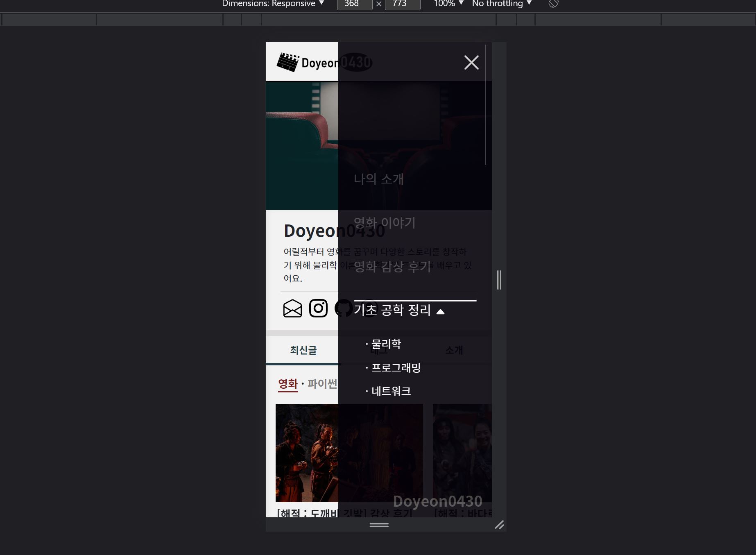Click the clapperboard logo icon
The width and height of the screenshot is (756, 555).
coord(288,62)
